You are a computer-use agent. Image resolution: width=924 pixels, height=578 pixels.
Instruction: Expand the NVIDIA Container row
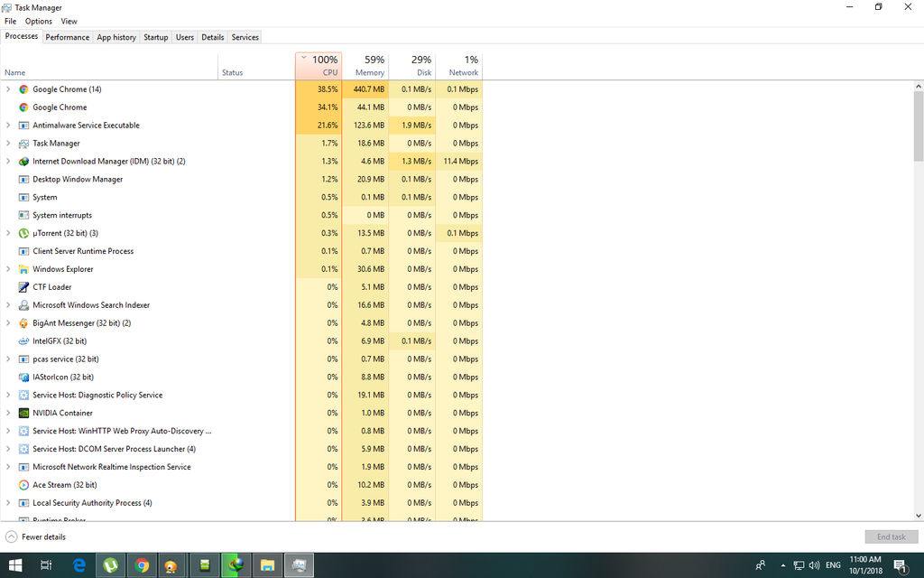pyautogui.click(x=8, y=413)
